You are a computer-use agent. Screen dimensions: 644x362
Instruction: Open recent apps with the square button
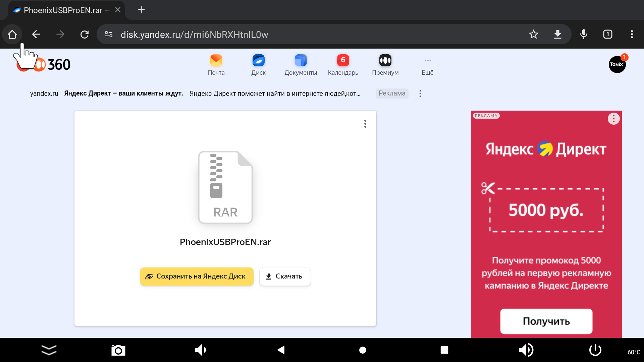click(x=444, y=350)
